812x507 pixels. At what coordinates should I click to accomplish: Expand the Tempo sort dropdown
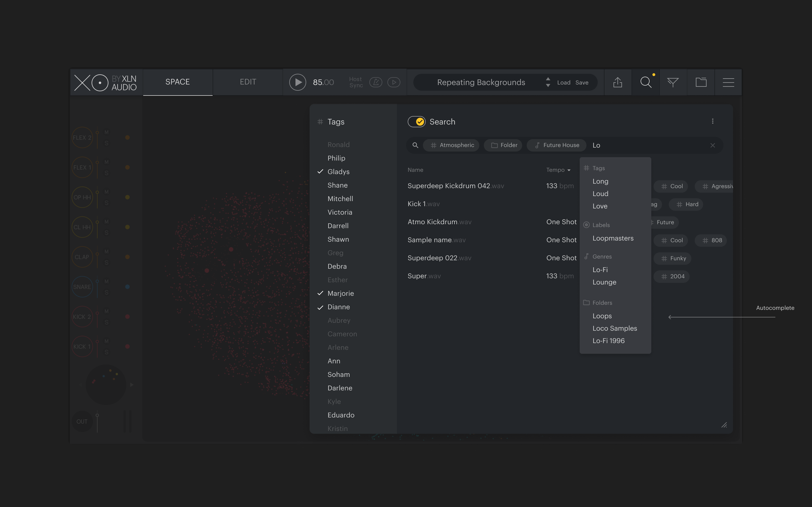558,170
